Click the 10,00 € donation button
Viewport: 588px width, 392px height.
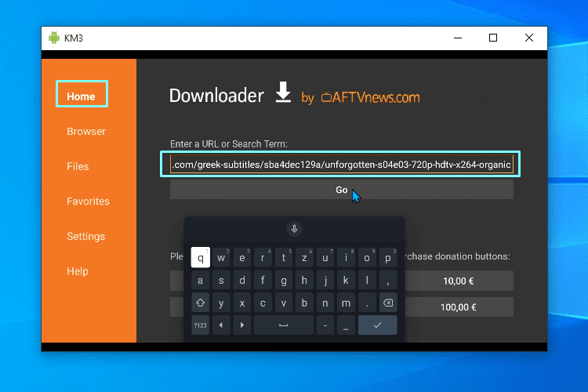click(x=459, y=281)
